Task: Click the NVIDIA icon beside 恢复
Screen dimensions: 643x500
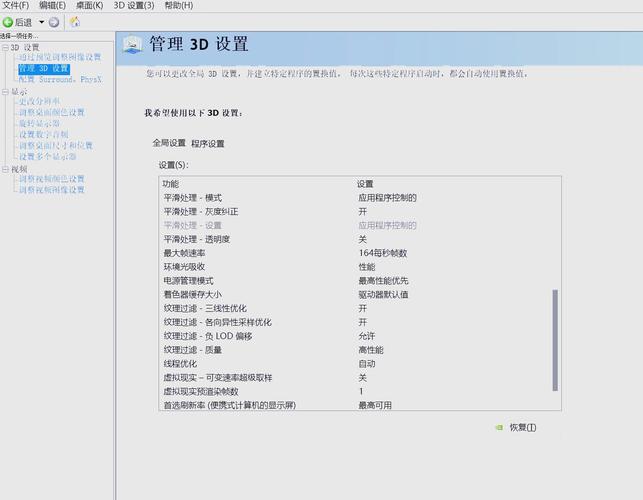Action: (x=499, y=427)
